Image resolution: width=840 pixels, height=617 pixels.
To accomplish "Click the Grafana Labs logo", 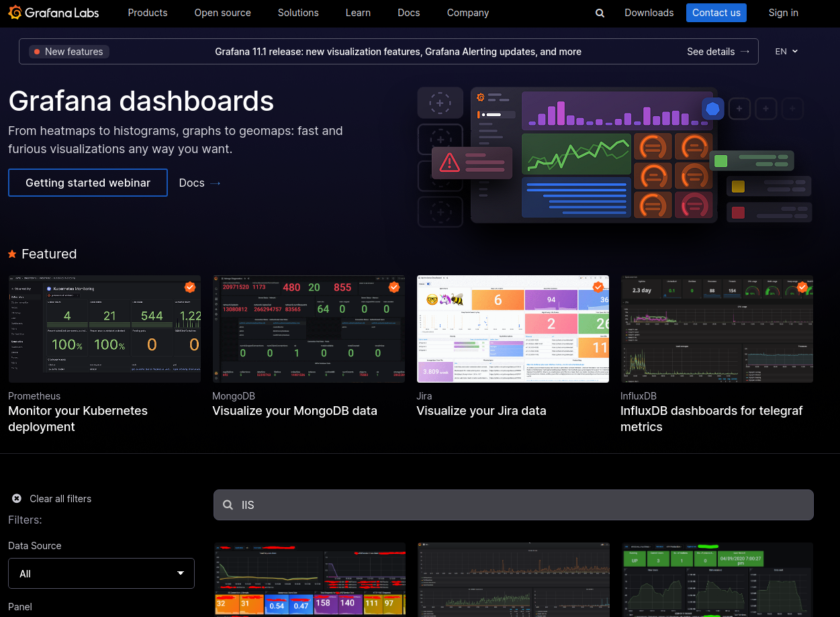I will pos(54,13).
